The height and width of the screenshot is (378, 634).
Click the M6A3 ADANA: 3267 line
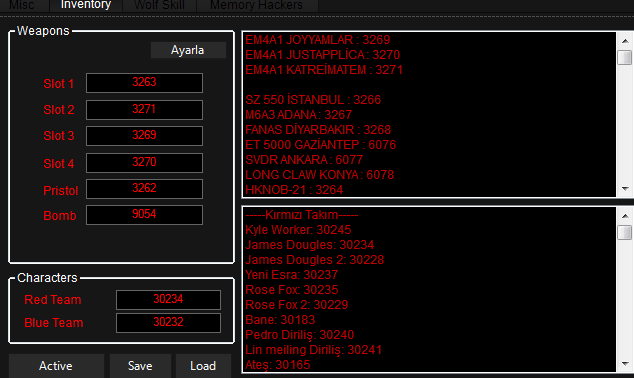[298, 115]
